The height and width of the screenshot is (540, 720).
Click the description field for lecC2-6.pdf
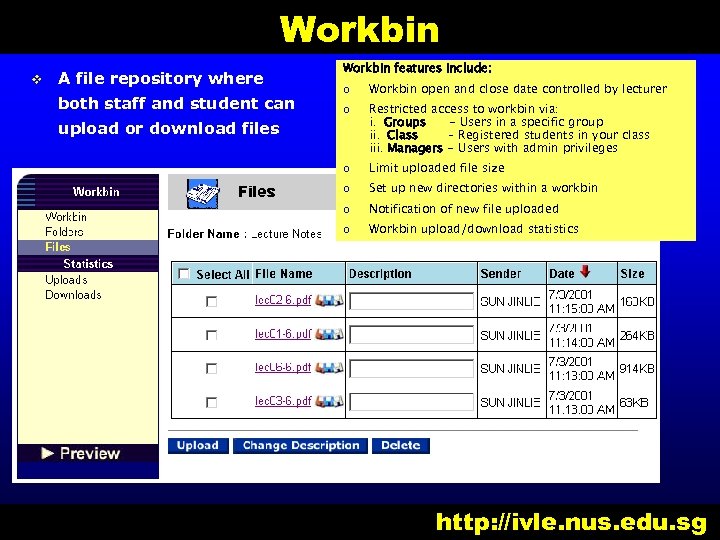411,302
